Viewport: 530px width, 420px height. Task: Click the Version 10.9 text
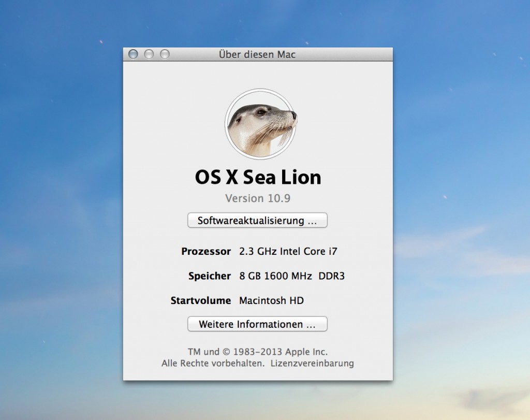click(x=258, y=198)
